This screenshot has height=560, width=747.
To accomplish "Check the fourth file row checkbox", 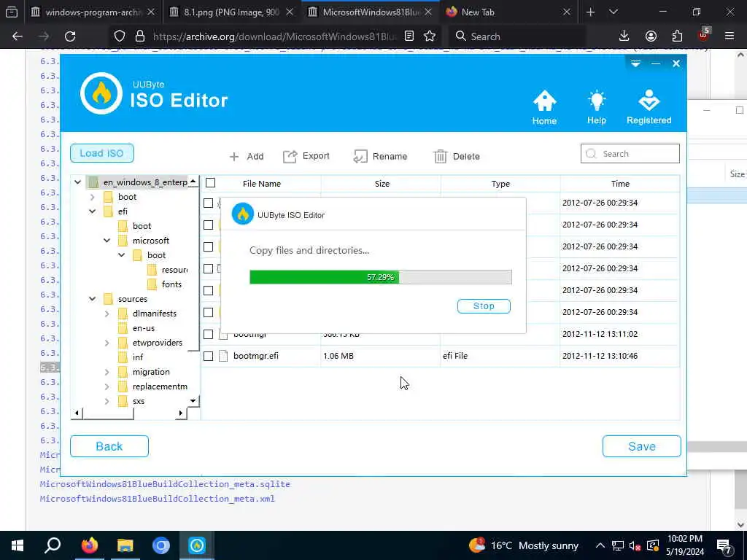I will tap(208, 268).
